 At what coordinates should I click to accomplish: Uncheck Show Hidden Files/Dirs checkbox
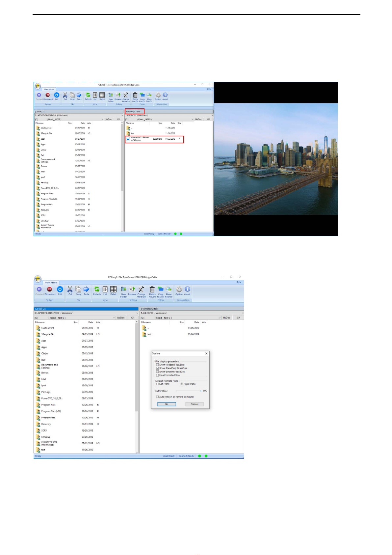pyautogui.click(x=157, y=365)
